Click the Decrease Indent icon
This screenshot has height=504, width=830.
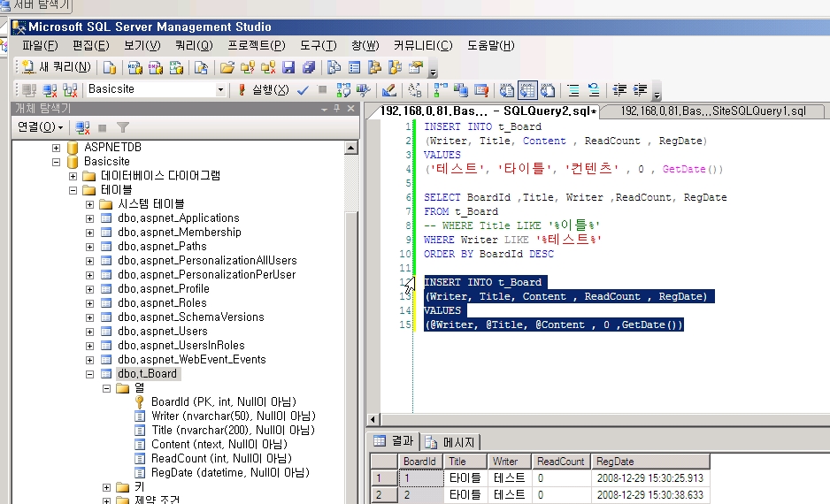pyautogui.click(x=619, y=90)
